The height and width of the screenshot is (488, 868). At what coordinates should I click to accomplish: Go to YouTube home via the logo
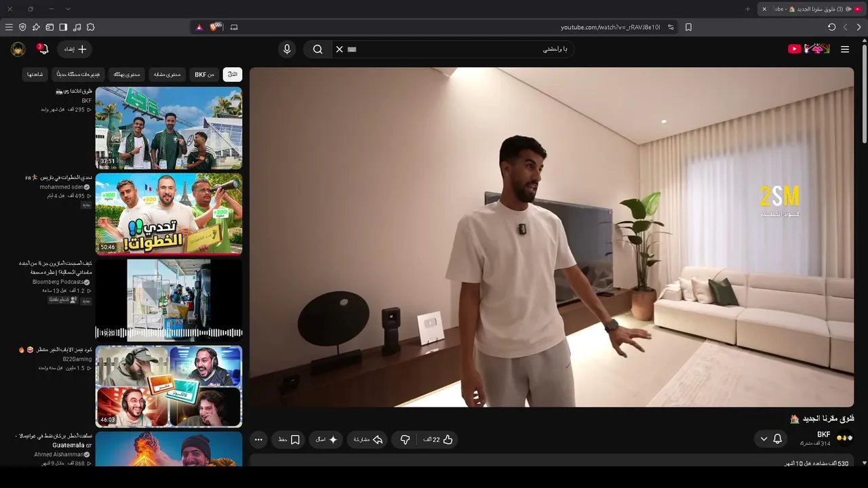(808, 49)
